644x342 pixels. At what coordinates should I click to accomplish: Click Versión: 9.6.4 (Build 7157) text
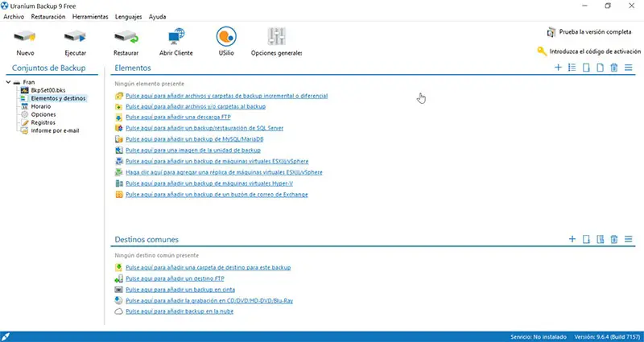click(608, 336)
